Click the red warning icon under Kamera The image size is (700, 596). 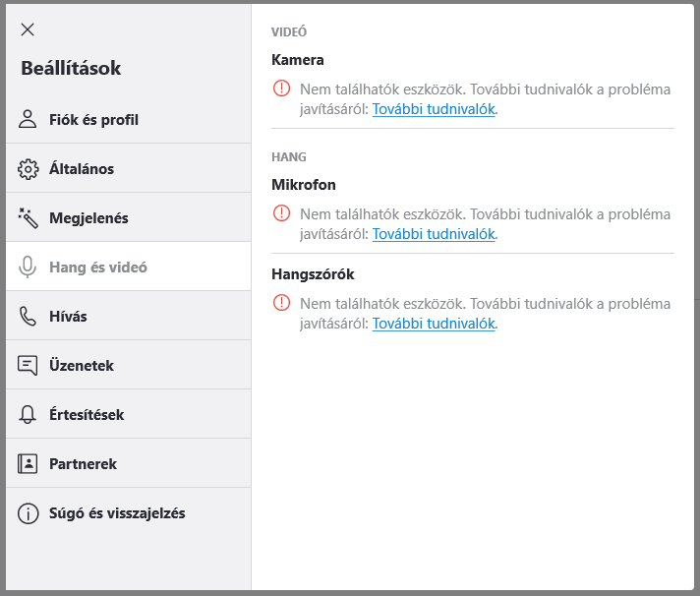point(281,89)
